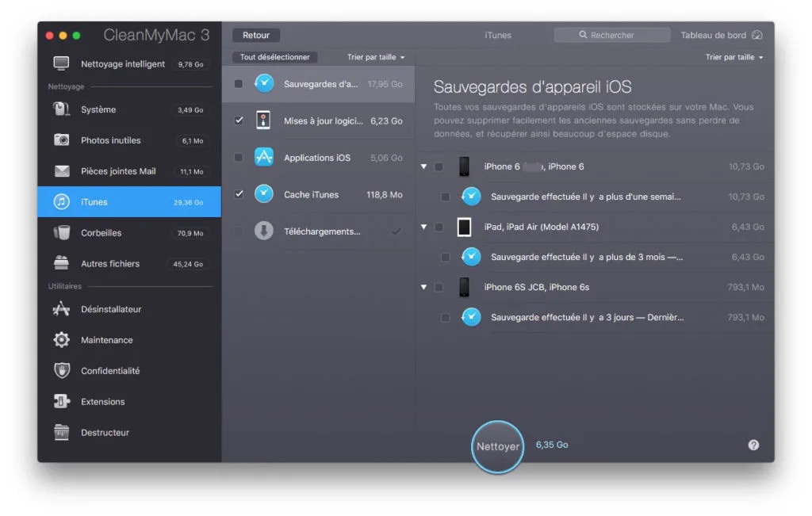The height and width of the screenshot is (516, 812).
Task: Select sauvegarde 3 jours checkbox
Action: pos(445,317)
